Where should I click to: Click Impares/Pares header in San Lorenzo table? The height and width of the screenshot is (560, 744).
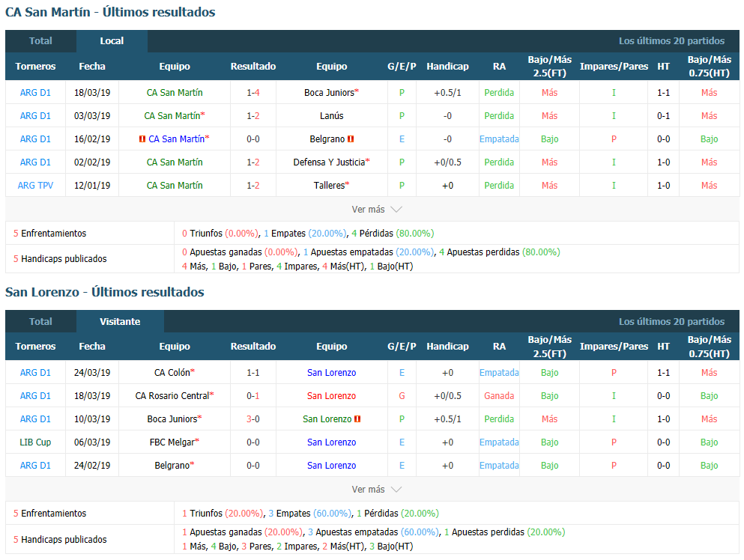tap(614, 347)
